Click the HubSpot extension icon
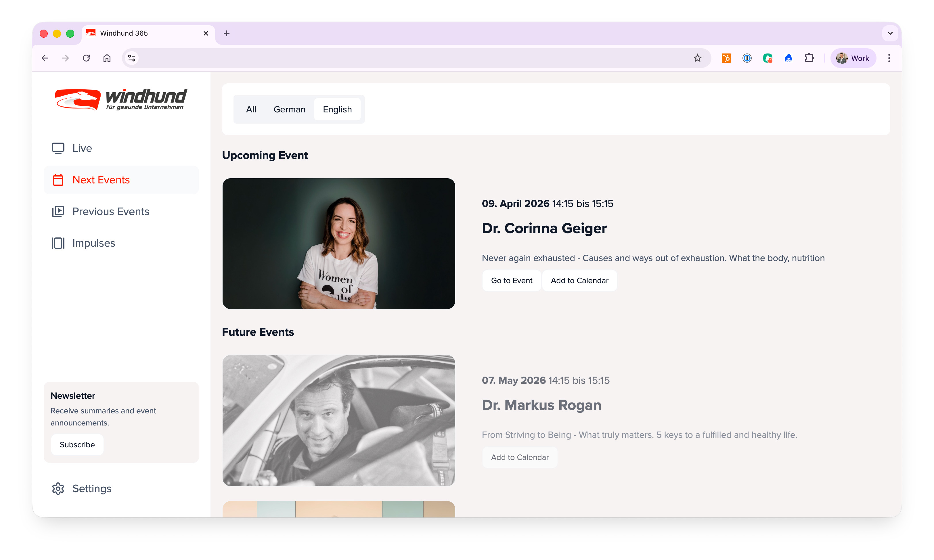The image size is (934, 560). [x=726, y=58]
